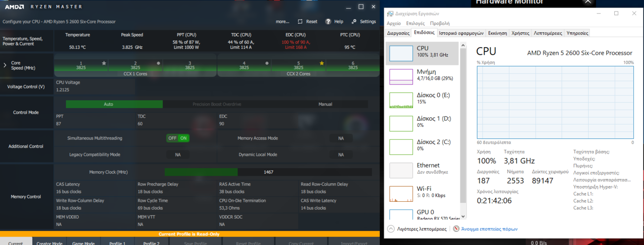
Task: Select Manual control mode
Action: click(325, 104)
